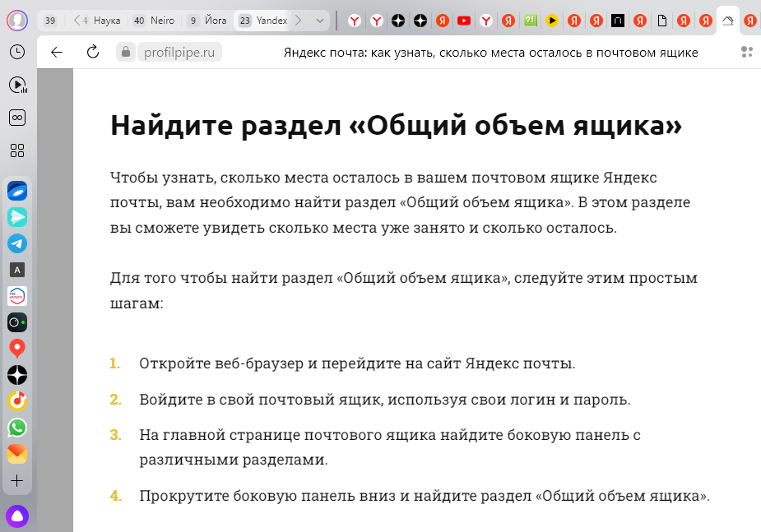761x532 pixels.
Task: Click paragraph starting 'Для того чтобы найти раздел'
Action: coord(403,290)
